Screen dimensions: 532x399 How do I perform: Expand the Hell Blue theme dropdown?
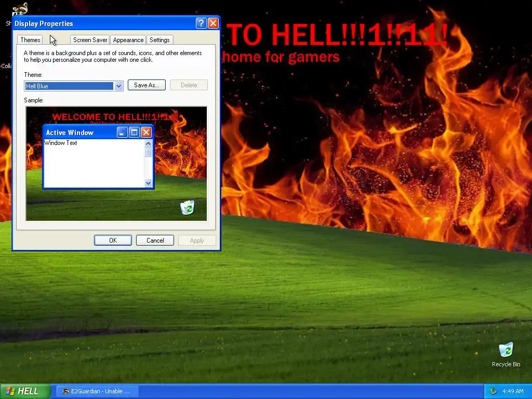click(118, 86)
